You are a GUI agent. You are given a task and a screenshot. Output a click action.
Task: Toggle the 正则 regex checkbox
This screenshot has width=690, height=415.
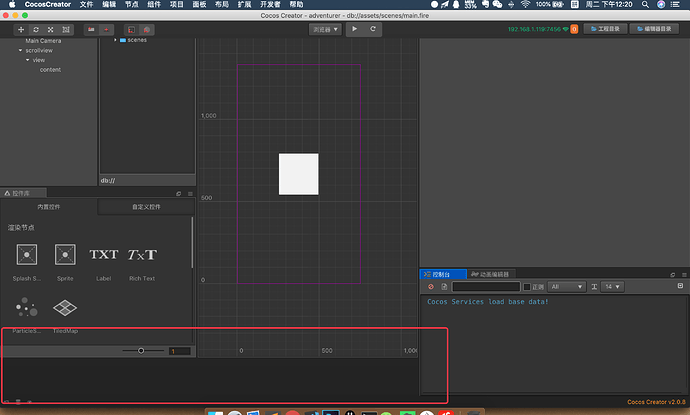click(527, 287)
